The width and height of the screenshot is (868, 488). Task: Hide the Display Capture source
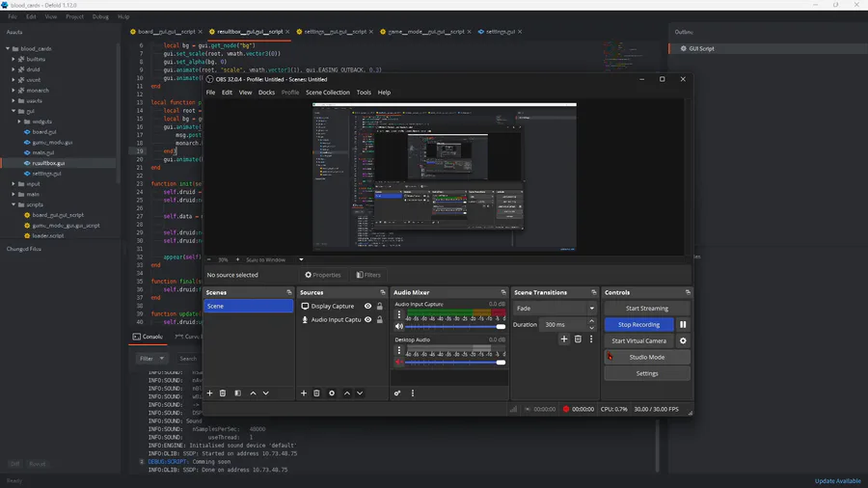pos(367,307)
